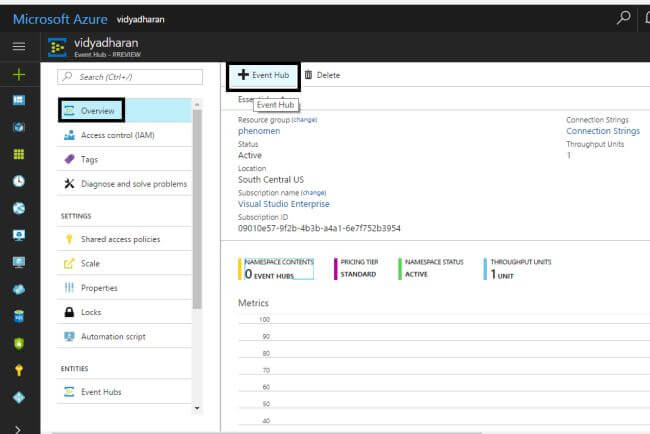650x434 pixels.
Task: Click Namespace Status Active tile
Action: 431,269
